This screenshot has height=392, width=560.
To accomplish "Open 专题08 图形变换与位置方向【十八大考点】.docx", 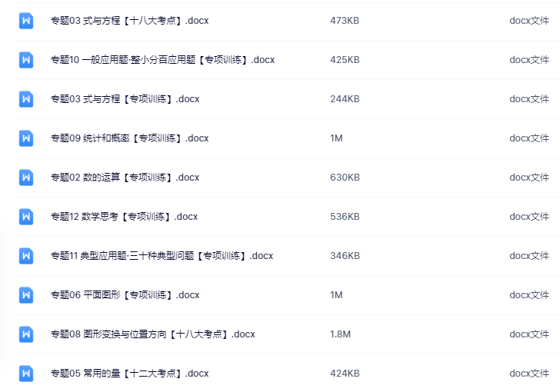I will (x=153, y=334).
